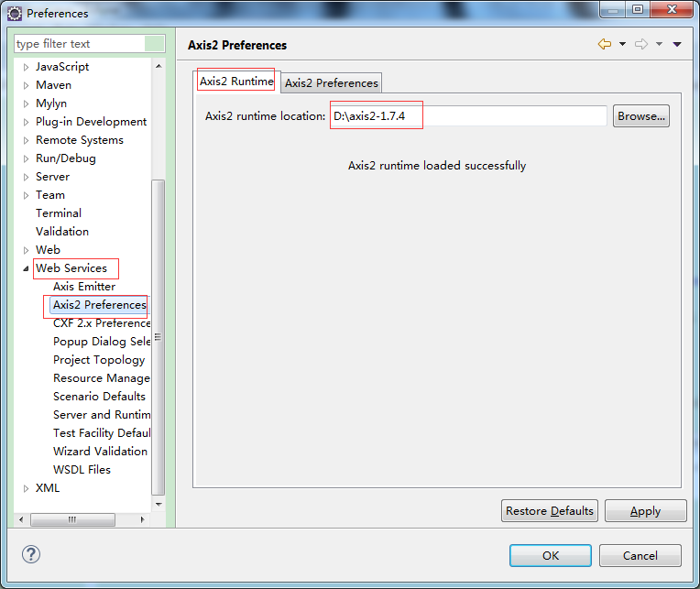Expand the Mylyn tree node

coord(26,104)
